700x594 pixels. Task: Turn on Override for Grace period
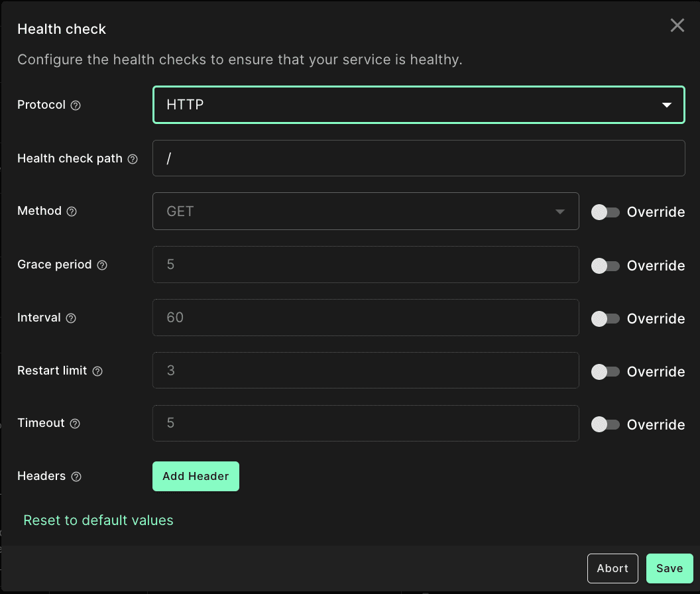(605, 265)
